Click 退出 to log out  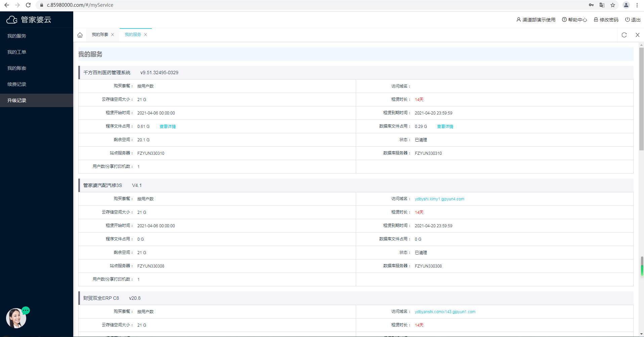pyautogui.click(x=633, y=20)
